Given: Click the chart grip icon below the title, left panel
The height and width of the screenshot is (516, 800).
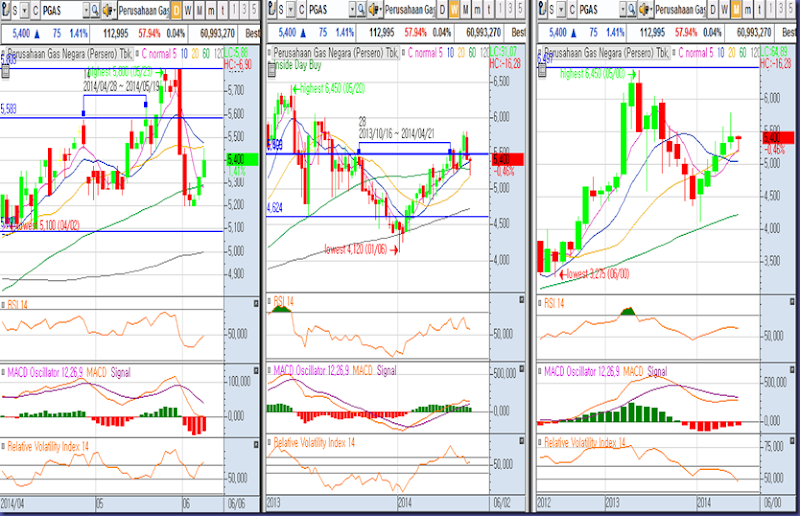Looking at the screenshot, I should (x=5, y=72).
